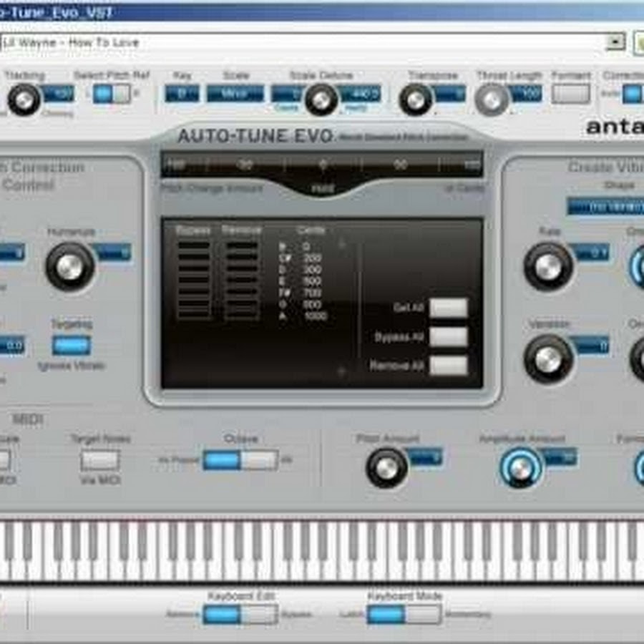Click the Pitch Amount knob
644x644 pixels.
386,468
